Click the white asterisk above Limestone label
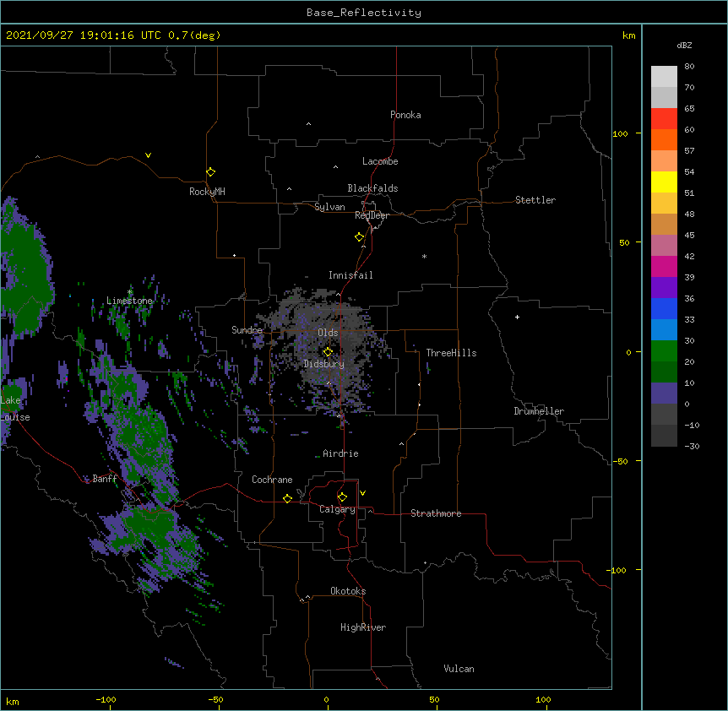 point(130,292)
